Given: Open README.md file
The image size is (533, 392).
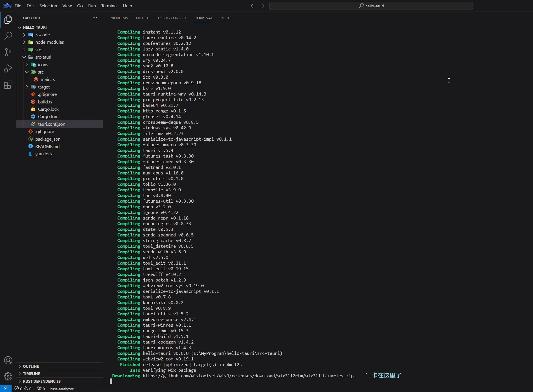Looking at the screenshot, I should pos(47,147).
